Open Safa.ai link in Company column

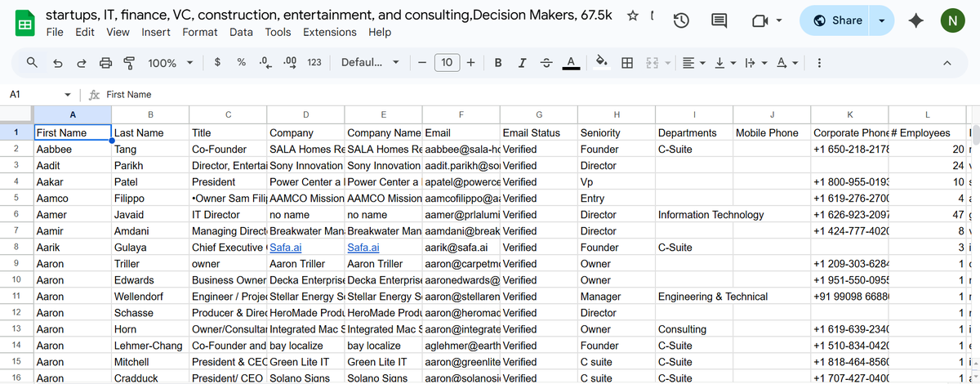(x=287, y=248)
